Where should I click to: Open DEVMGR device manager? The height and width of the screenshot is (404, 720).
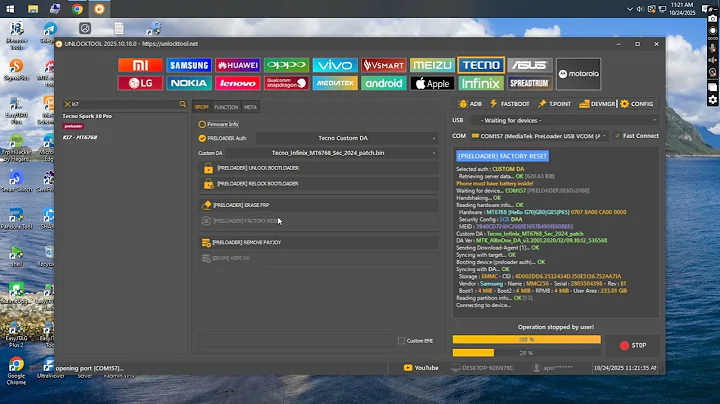(597, 104)
